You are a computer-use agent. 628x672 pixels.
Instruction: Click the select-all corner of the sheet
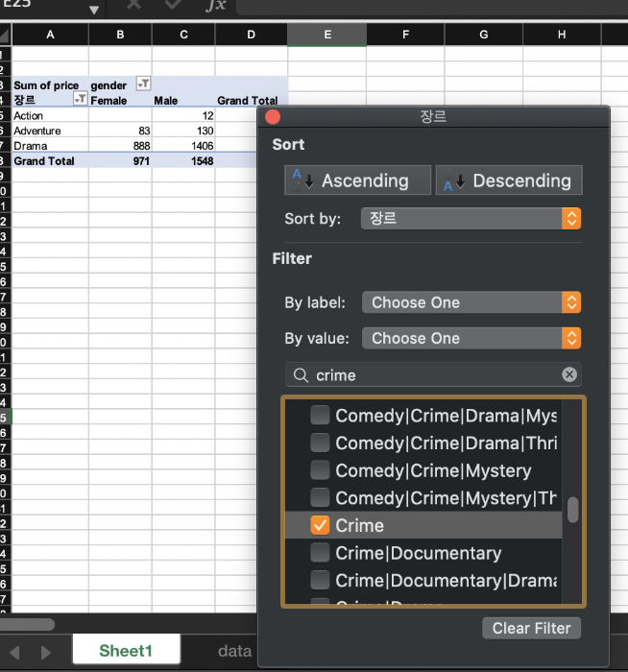5,35
